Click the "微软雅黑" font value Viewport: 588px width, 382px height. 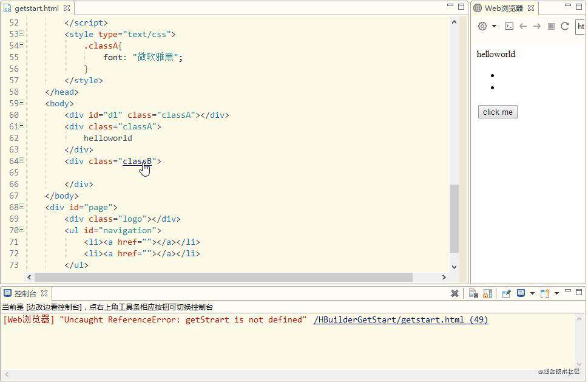[x=155, y=57]
